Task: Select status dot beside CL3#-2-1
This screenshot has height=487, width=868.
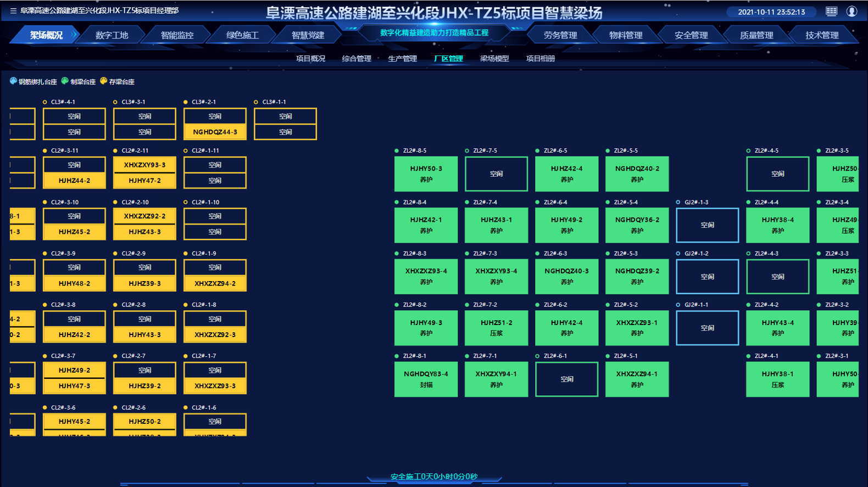Action: (186, 102)
